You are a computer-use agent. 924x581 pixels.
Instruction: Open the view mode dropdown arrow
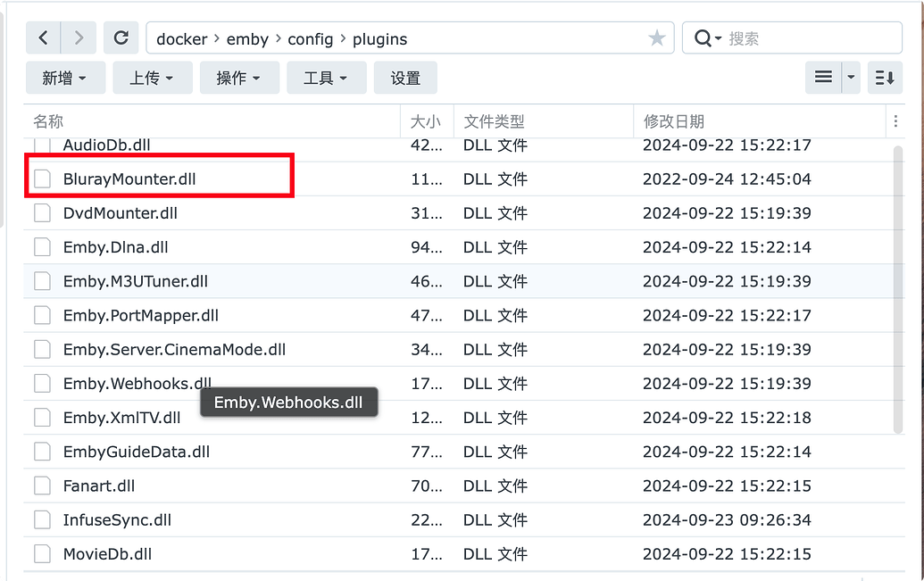click(851, 77)
